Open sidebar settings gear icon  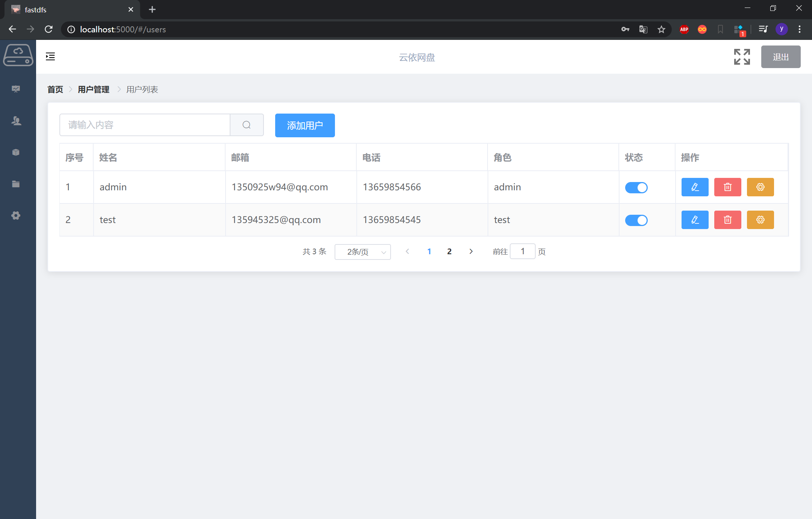16,215
